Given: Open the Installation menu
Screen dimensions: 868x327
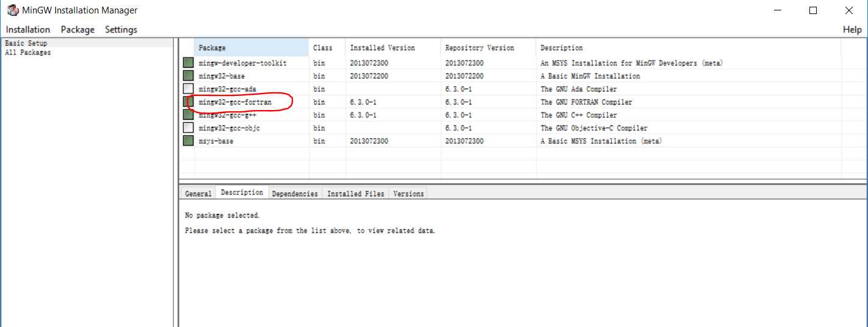Looking at the screenshot, I should 28,29.
